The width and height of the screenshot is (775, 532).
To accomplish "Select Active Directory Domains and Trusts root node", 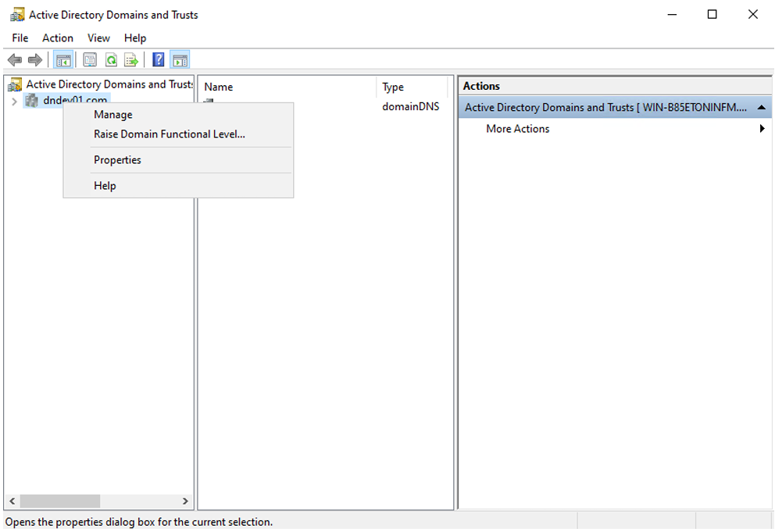I will [x=109, y=84].
